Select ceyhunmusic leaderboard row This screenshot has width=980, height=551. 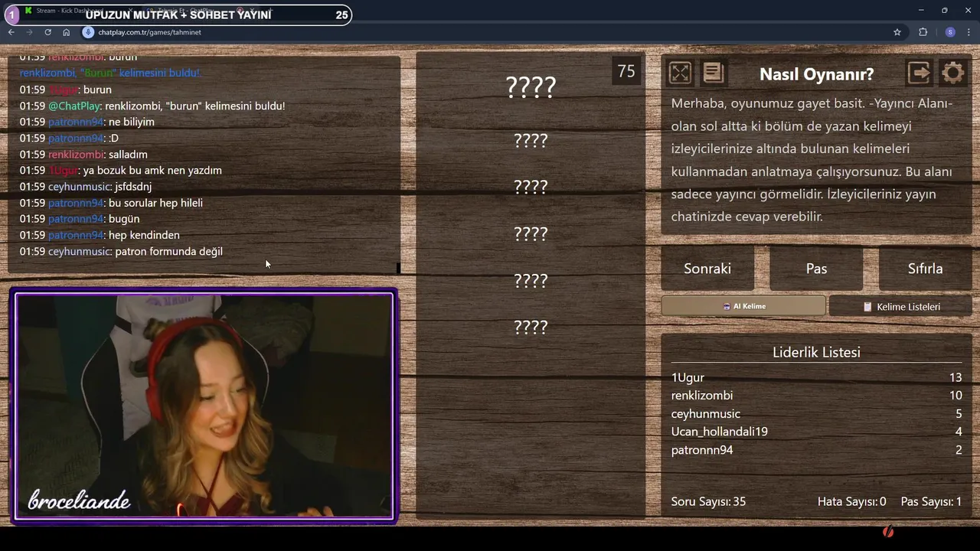[x=816, y=414]
